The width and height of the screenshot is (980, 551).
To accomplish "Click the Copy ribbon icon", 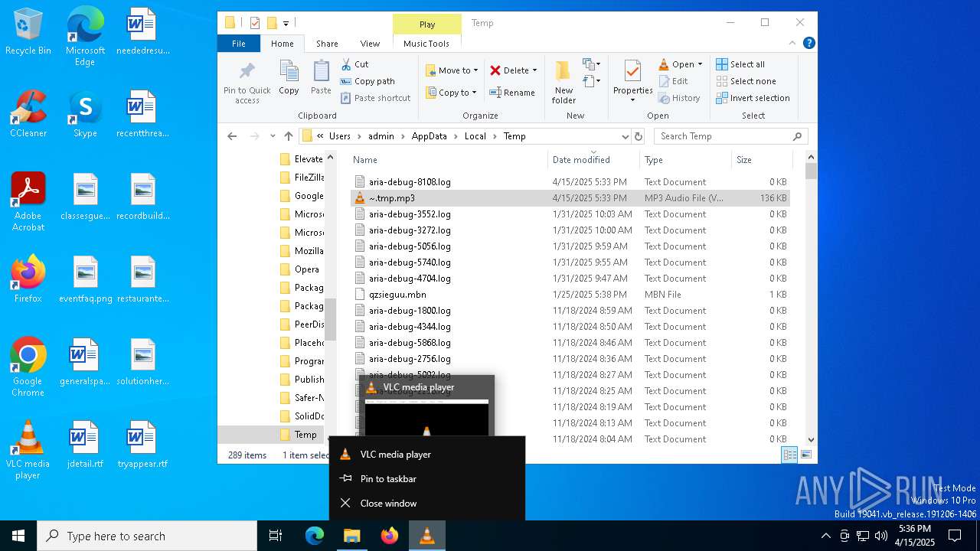I will pos(289,77).
